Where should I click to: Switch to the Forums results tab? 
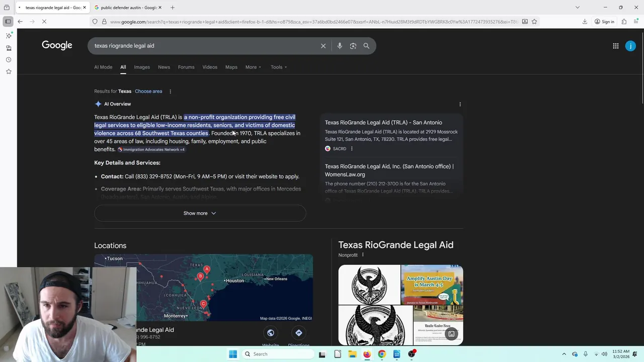[186, 67]
